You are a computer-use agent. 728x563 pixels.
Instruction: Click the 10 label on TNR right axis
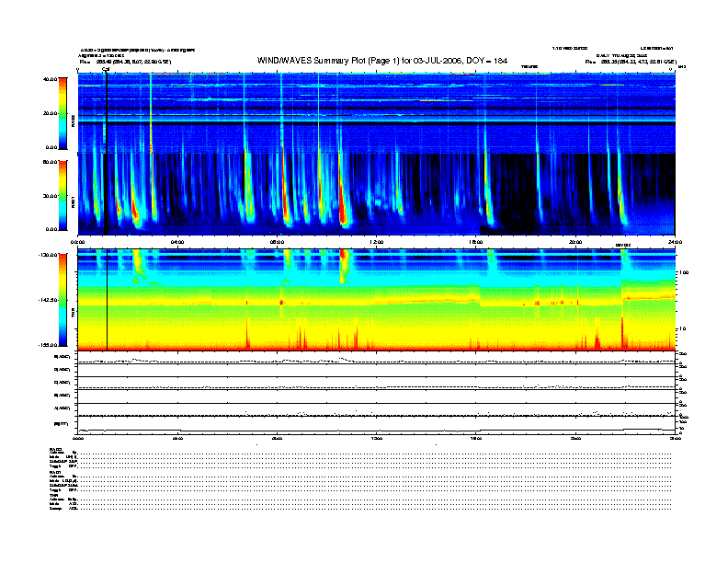(683, 329)
